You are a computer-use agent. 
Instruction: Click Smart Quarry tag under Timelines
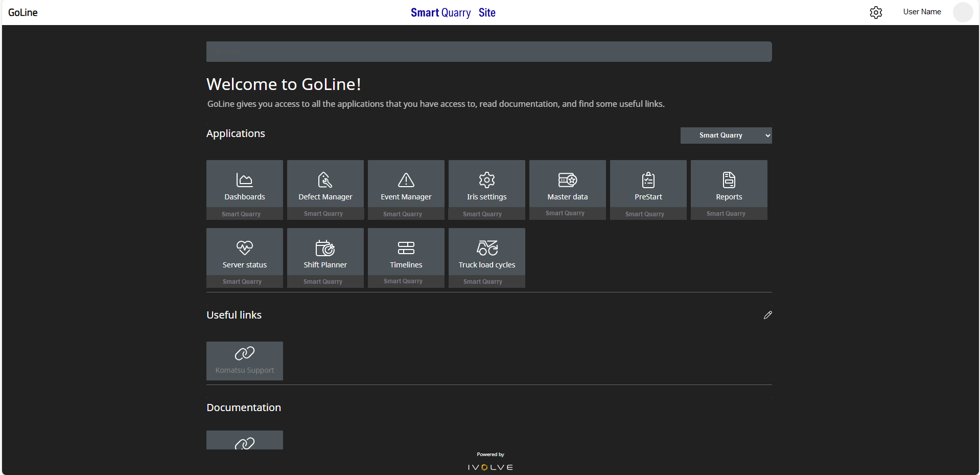(403, 281)
